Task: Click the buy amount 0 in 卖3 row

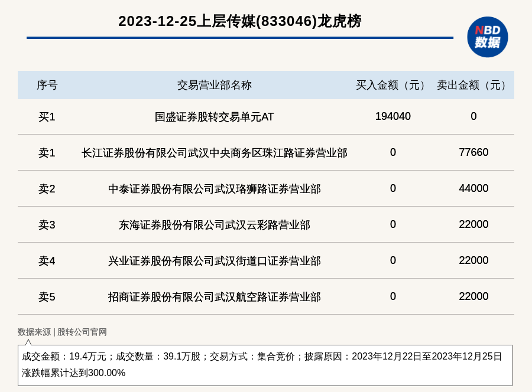Action: [x=393, y=224]
